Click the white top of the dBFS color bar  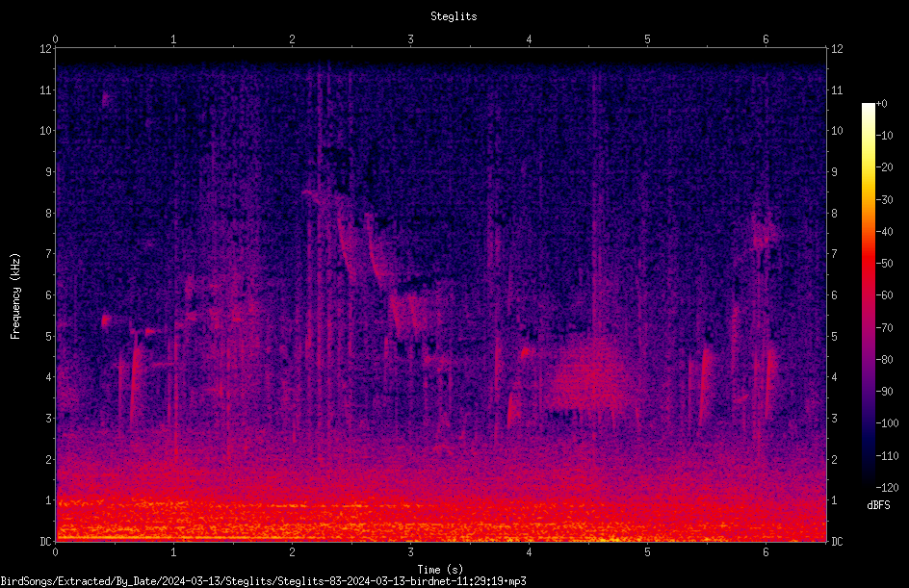pos(868,108)
